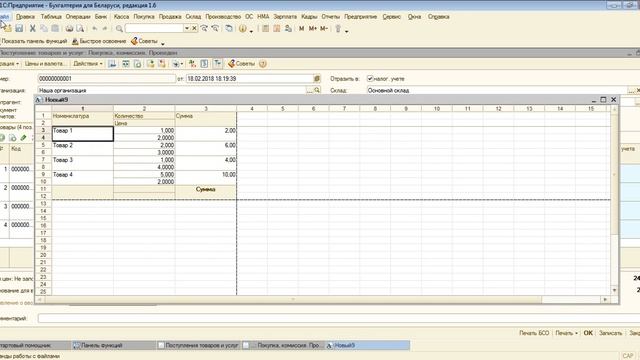This screenshot has width=640, height=360.
Task: Click the Записать button
Action: [610, 333]
